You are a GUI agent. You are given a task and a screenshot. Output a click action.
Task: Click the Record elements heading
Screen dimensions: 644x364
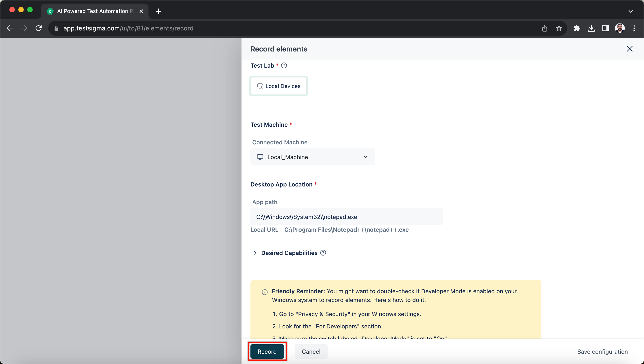coord(279,49)
